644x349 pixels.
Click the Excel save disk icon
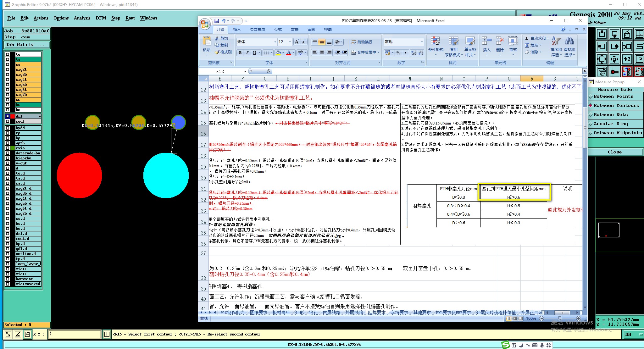[x=217, y=21]
